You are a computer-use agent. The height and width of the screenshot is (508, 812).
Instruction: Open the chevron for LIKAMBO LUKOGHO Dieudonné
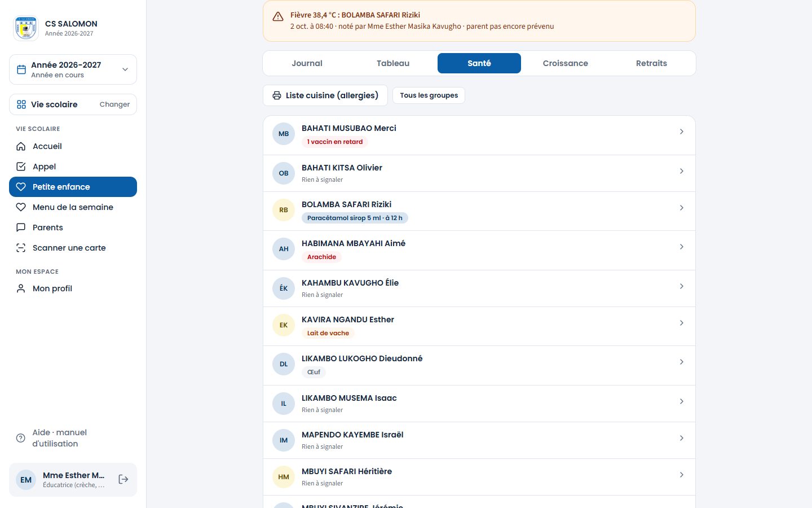[682, 362]
